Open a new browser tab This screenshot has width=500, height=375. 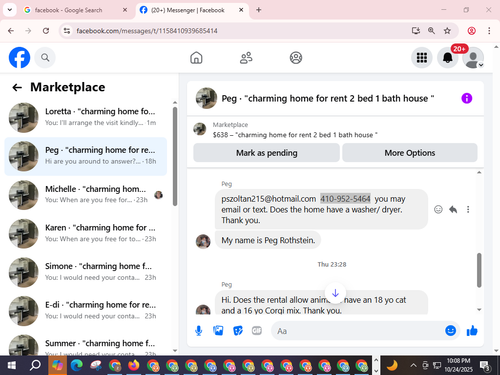point(258,10)
